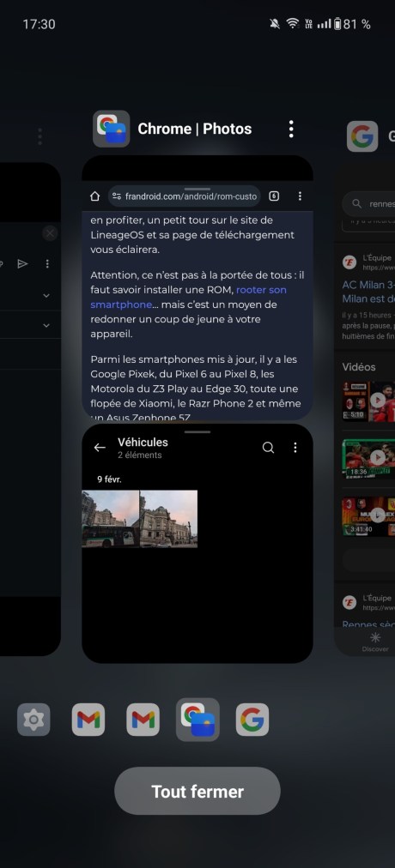The height and width of the screenshot is (868, 395).
Task: Open the overflow menu in the left card
Action: tap(47, 263)
